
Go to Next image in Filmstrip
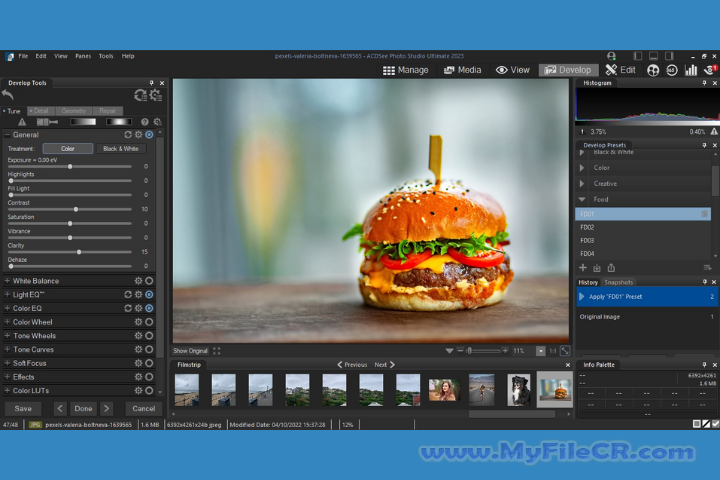(x=385, y=365)
